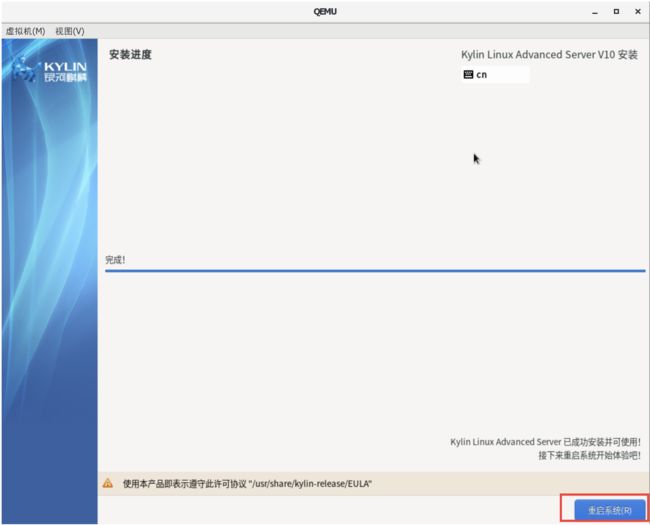Click the 重启系统(R) reboot button

[x=609, y=510]
